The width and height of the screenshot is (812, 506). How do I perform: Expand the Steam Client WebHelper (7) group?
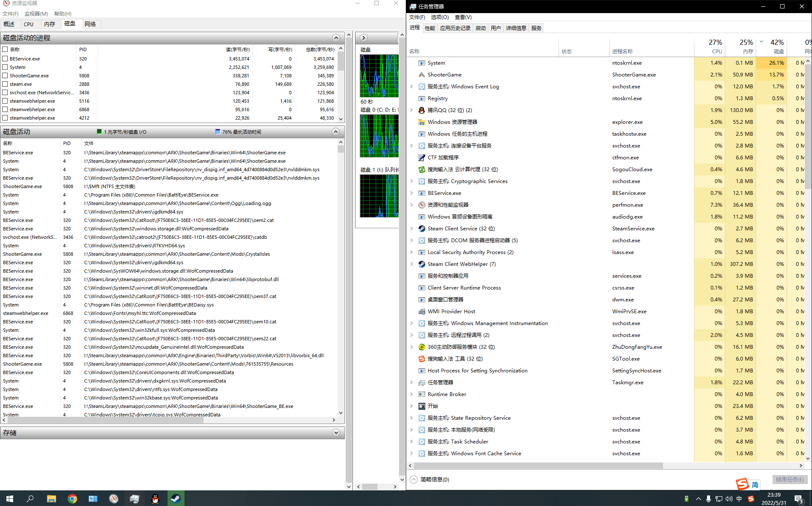pyautogui.click(x=411, y=264)
